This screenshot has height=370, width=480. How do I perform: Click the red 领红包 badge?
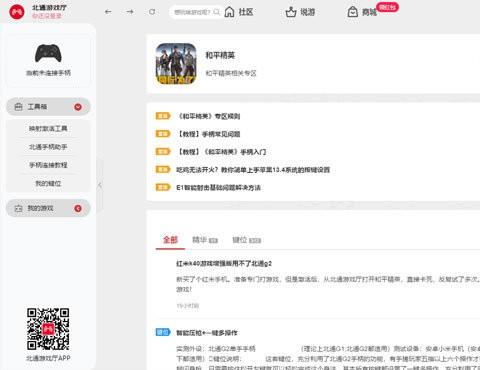[387, 7]
